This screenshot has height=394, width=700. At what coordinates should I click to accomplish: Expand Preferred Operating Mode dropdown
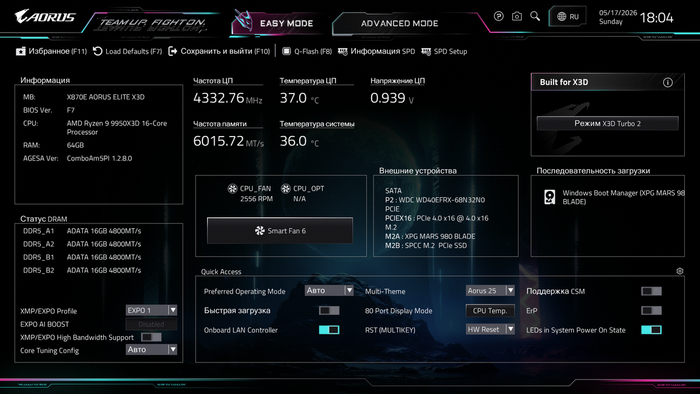point(329,290)
